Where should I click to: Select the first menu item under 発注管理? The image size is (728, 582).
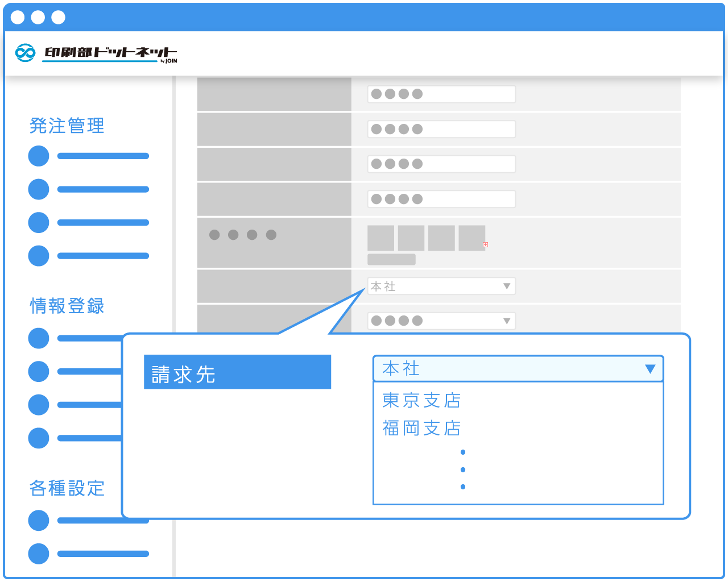point(89,156)
